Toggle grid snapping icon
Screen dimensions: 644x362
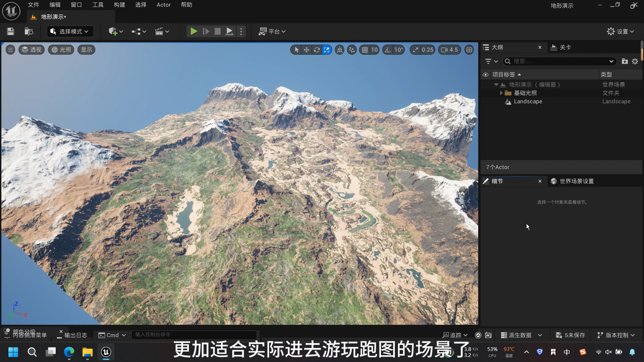point(365,50)
